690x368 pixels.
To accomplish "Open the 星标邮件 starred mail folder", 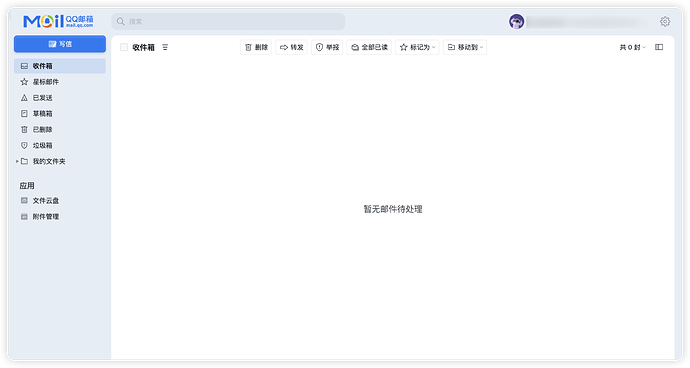I will click(60, 82).
